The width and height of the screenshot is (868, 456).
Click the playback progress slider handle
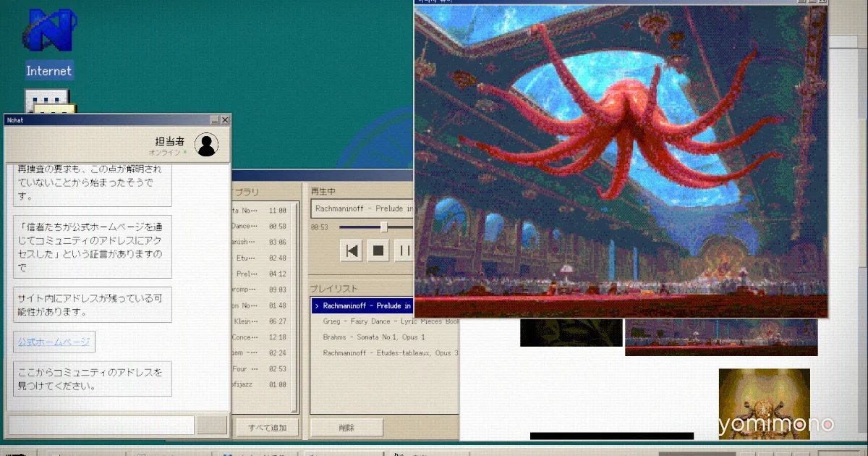pos(384,227)
